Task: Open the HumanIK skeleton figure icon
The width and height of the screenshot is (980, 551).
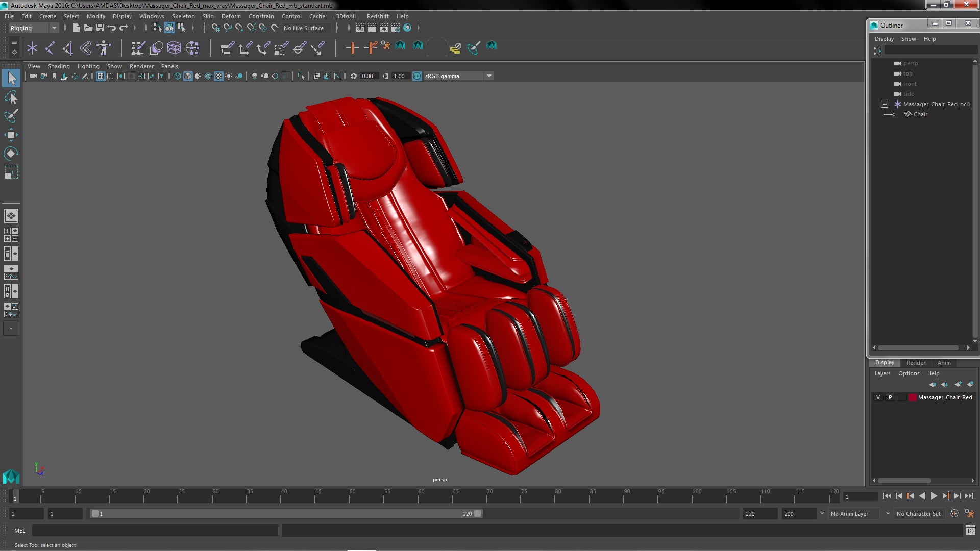Action: click(104, 48)
